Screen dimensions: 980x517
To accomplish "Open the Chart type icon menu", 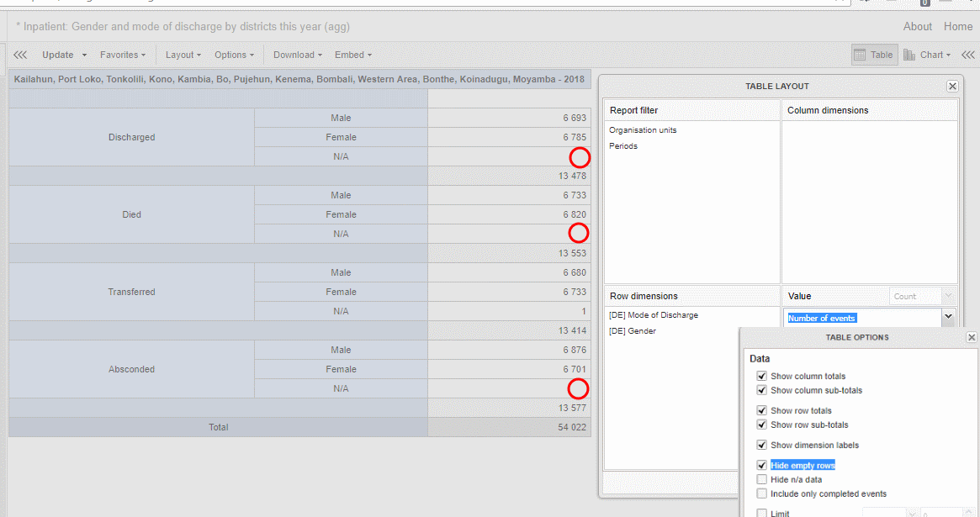I will (926, 55).
